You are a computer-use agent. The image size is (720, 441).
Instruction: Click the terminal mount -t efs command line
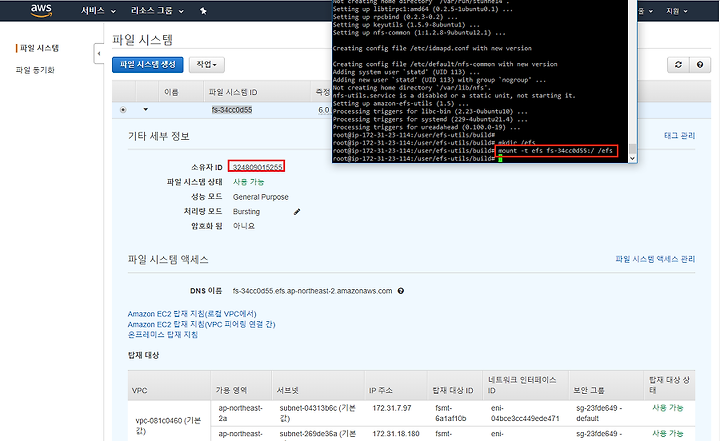(x=556, y=151)
